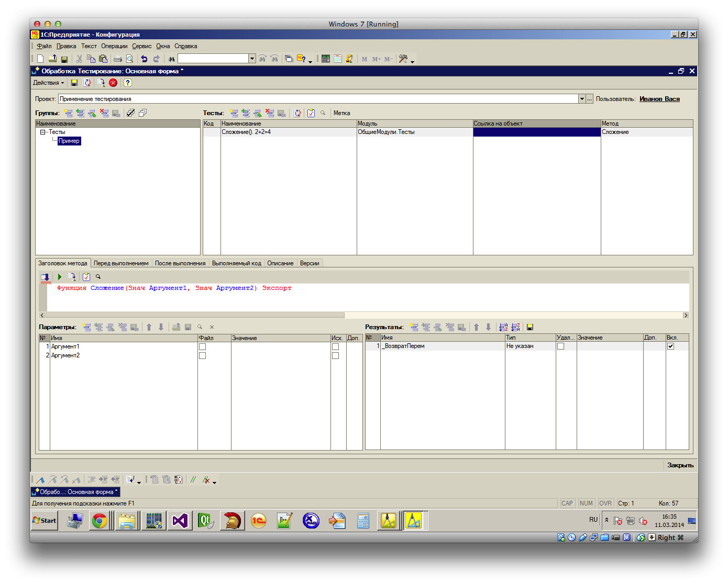The height and width of the screenshot is (584, 728).
Task: Cut selection with the scissors icon
Action: point(79,59)
